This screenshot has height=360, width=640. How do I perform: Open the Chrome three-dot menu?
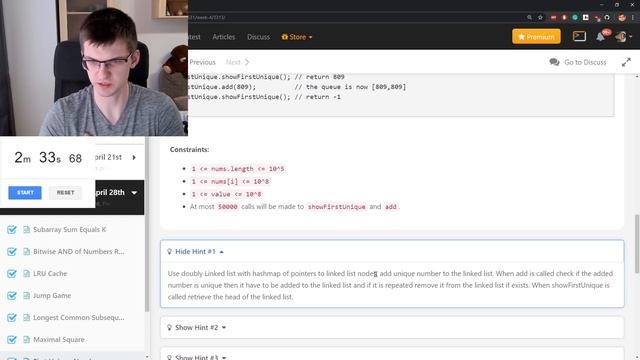pos(633,18)
